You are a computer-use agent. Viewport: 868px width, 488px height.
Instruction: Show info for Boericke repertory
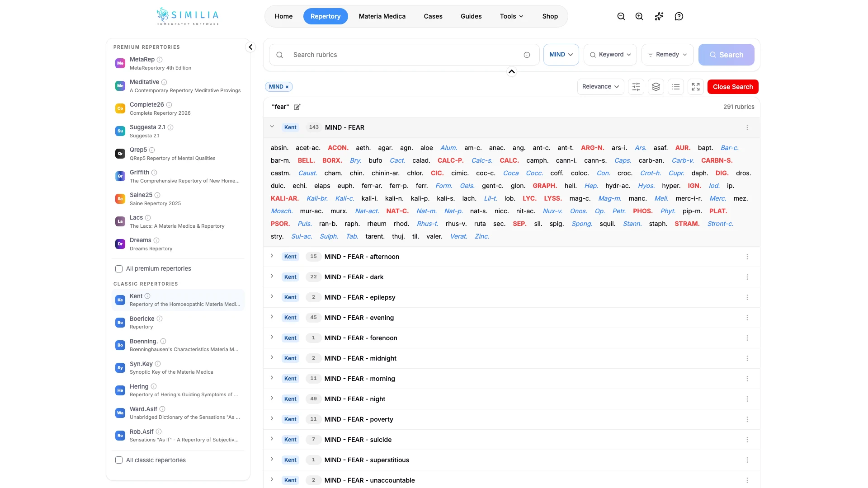click(160, 319)
